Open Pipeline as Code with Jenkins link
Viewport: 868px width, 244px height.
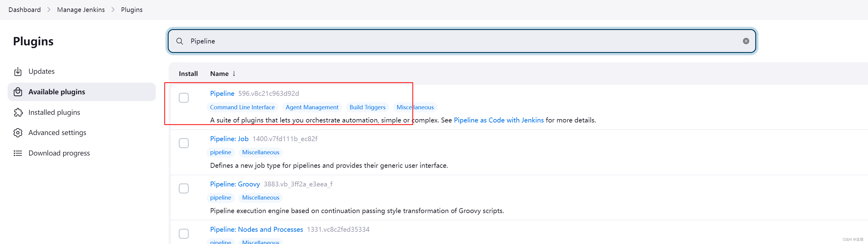pos(499,120)
